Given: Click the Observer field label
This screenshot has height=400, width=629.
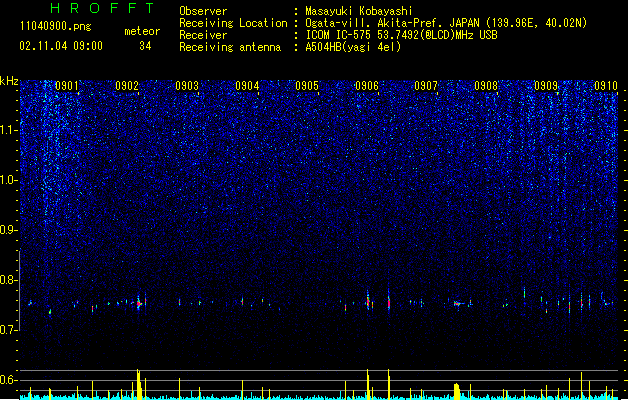Looking at the screenshot, I should click(x=203, y=11).
